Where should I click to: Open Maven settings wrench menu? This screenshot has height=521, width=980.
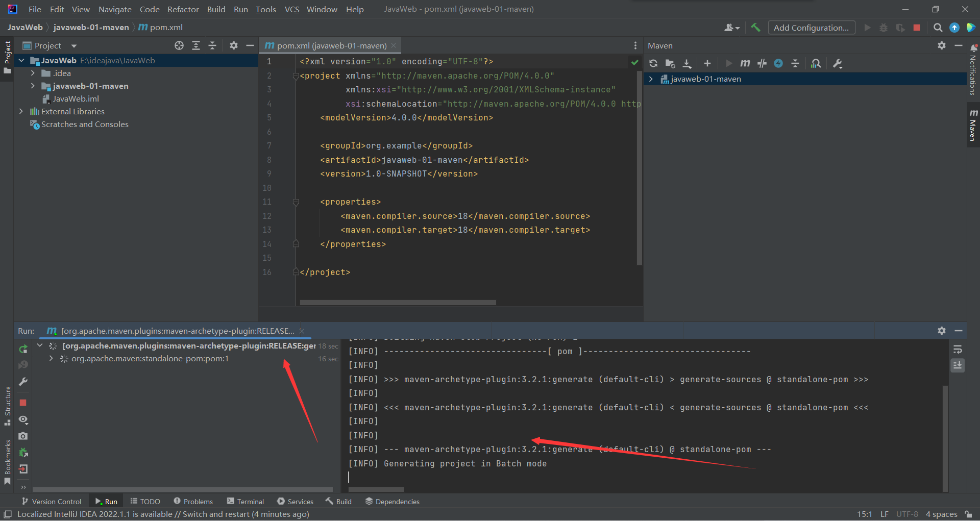tap(838, 63)
